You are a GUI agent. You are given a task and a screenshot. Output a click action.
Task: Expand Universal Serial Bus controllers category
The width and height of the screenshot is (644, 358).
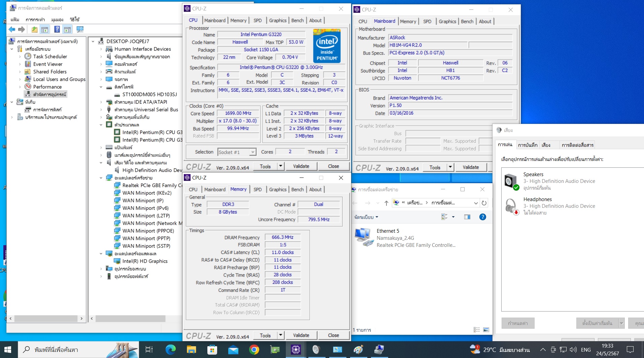(x=101, y=110)
